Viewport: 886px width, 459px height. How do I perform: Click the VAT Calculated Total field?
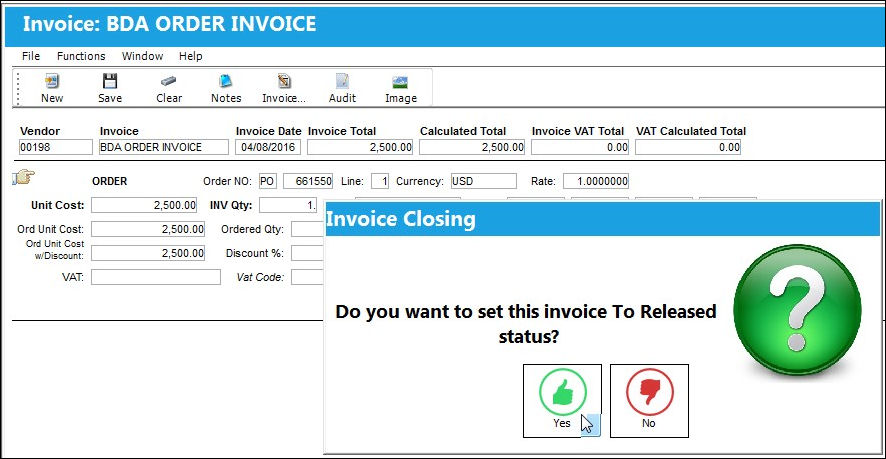(688, 147)
